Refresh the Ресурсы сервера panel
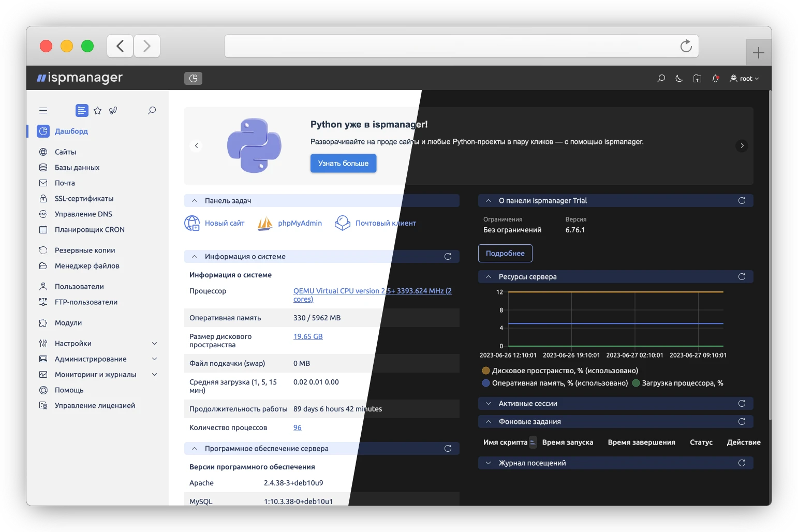798x532 pixels. point(742,276)
